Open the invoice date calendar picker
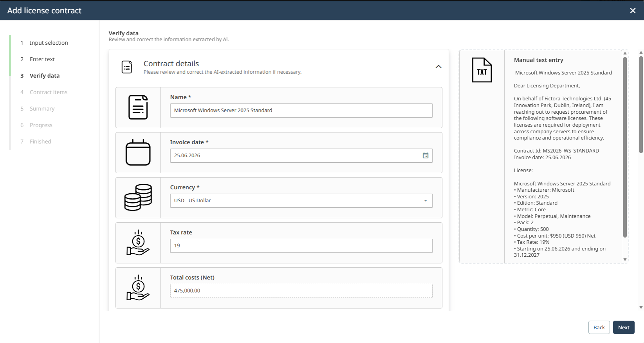This screenshot has width=644, height=343. (x=426, y=156)
